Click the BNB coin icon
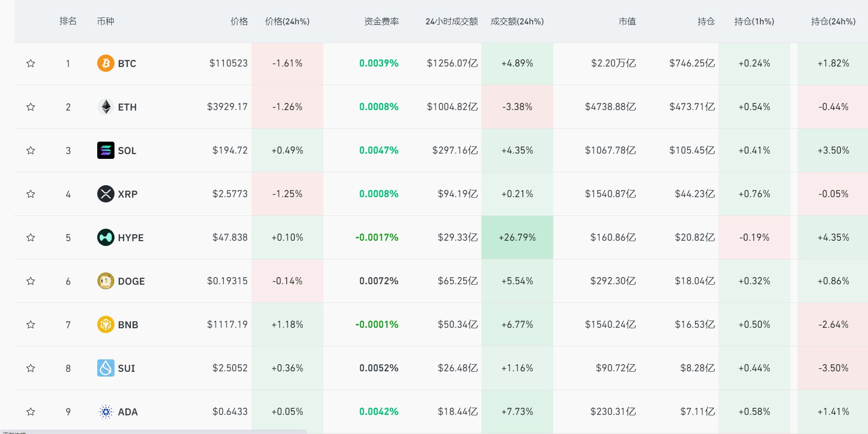The height and width of the screenshot is (434, 868). tap(105, 324)
